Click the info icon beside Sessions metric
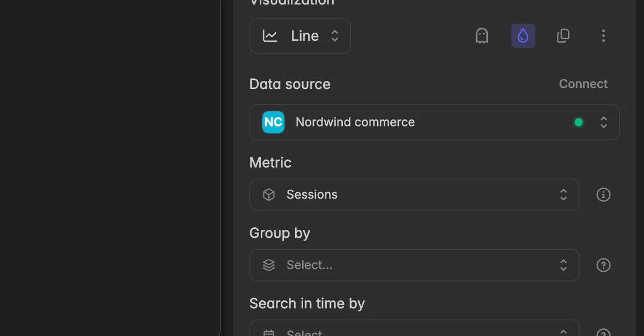Screen dimensions: 644x336 pos(604,195)
